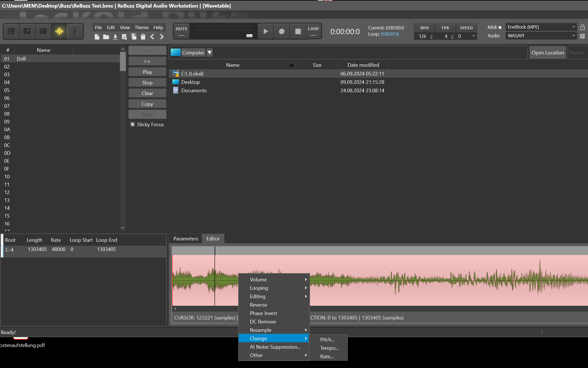
Task: Open the Help menu
Action: click(158, 27)
